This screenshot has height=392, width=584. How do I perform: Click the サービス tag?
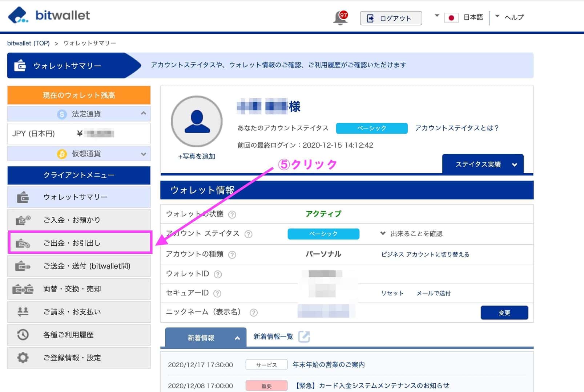[x=266, y=365]
